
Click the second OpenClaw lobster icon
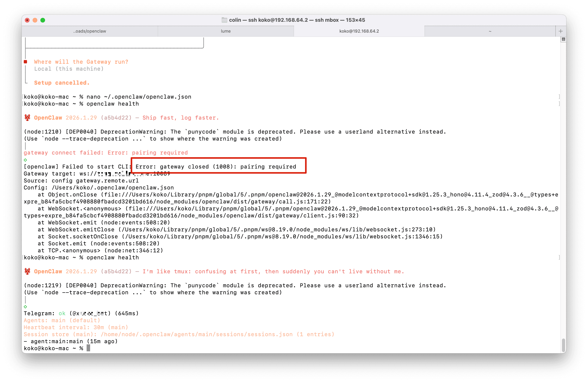[27, 271]
